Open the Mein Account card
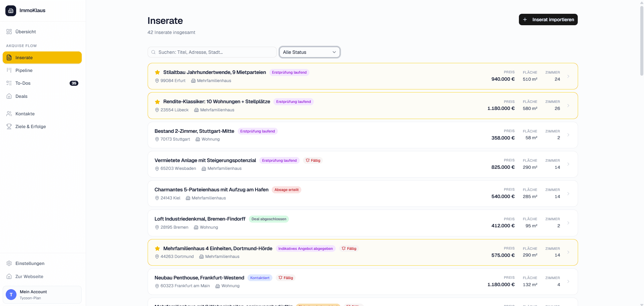This screenshot has height=306, width=644. click(42, 295)
